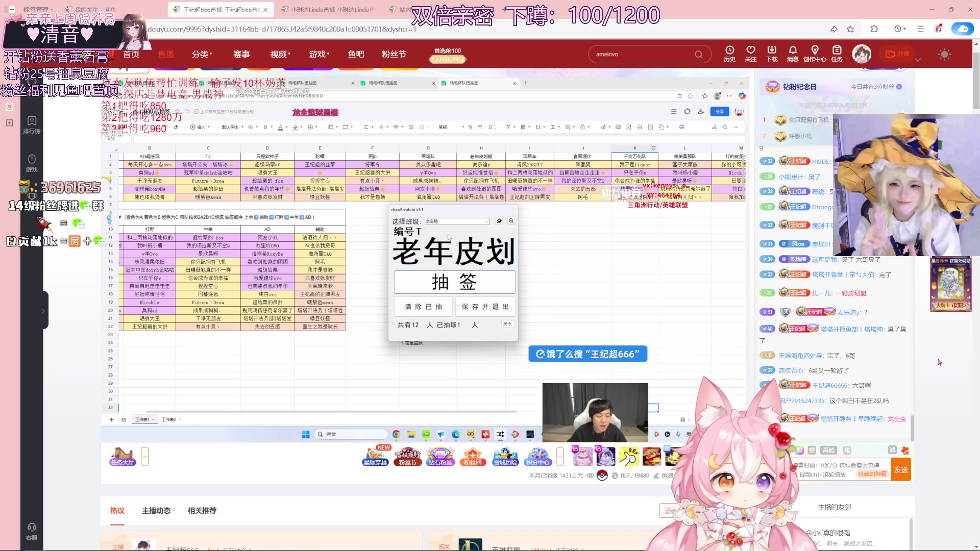Open the 粉丝团 icon
The image size is (980, 551).
click(x=473, y=456)
